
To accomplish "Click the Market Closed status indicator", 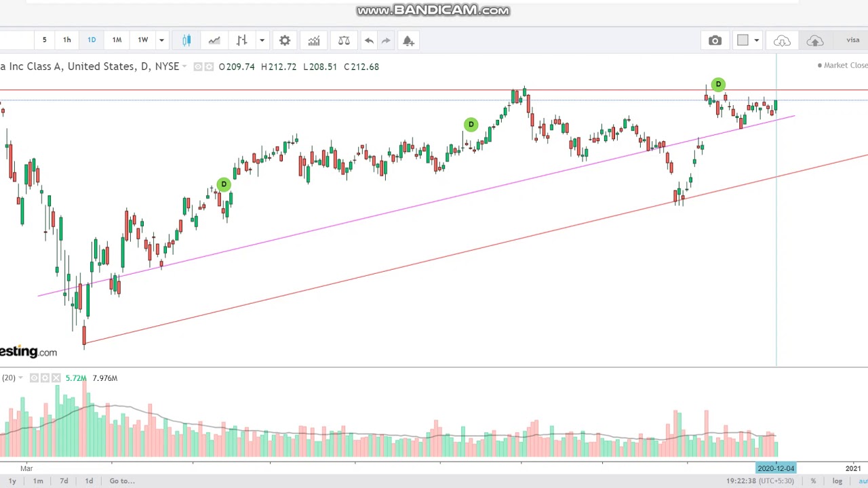I will pyautogui.click(x=842, y=65).
